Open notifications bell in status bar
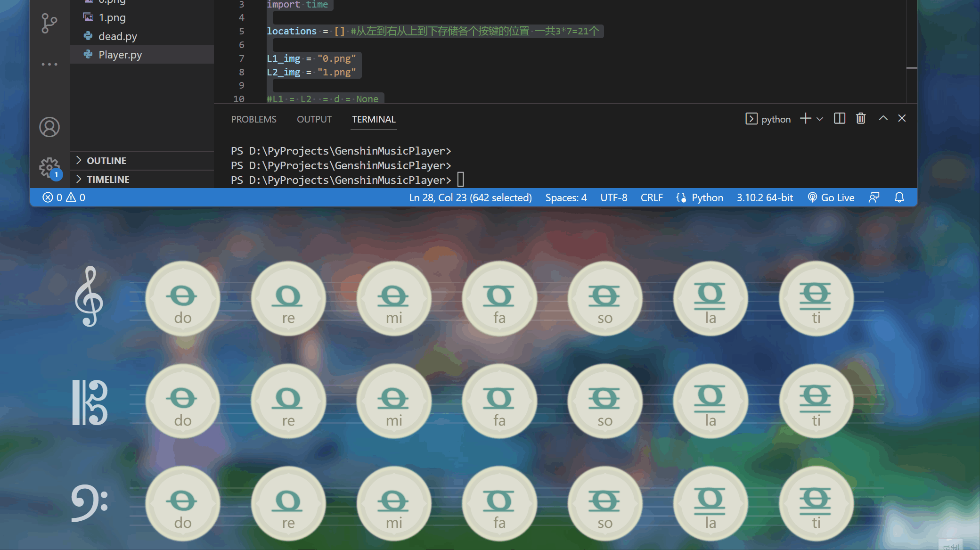 (x=899, y=197)
